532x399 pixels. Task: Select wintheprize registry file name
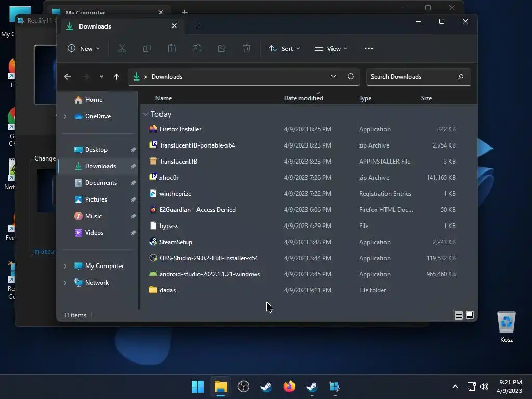(175, 194)
